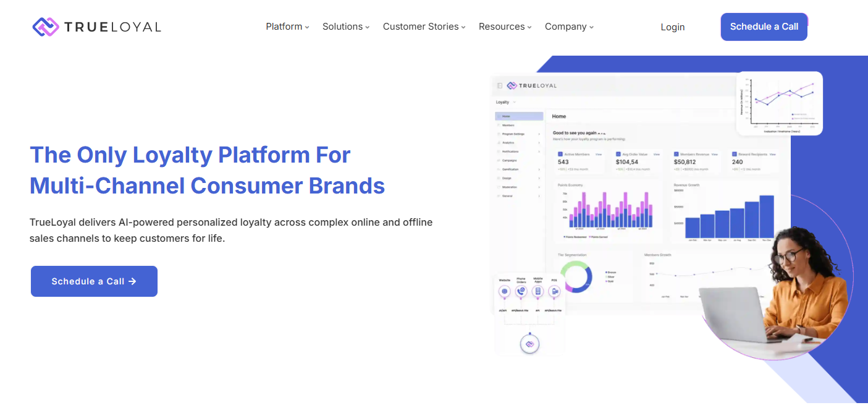Click the Website globe icon in the channel diagram
This screenshot has width=868, height=413.
click(505, 291)
